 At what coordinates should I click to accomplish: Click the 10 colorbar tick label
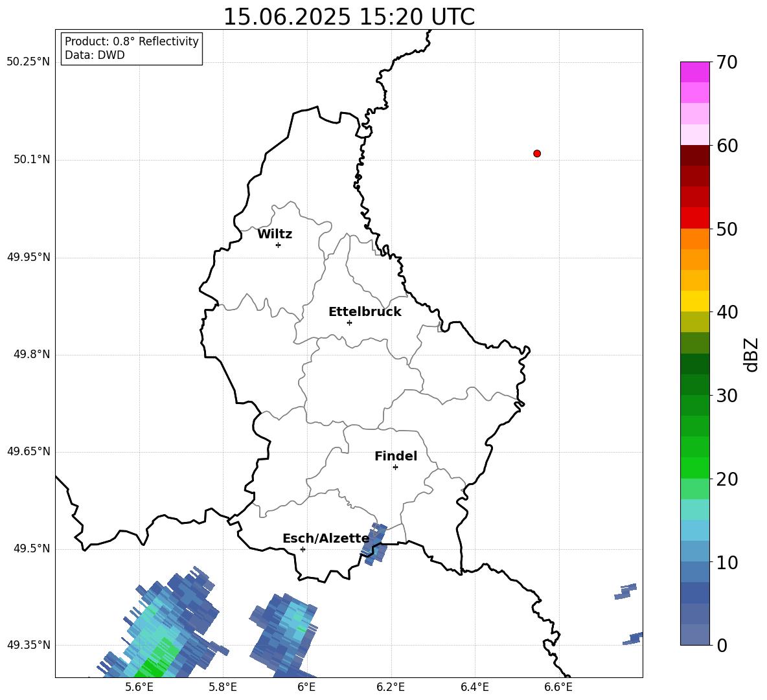pos(727,562)
